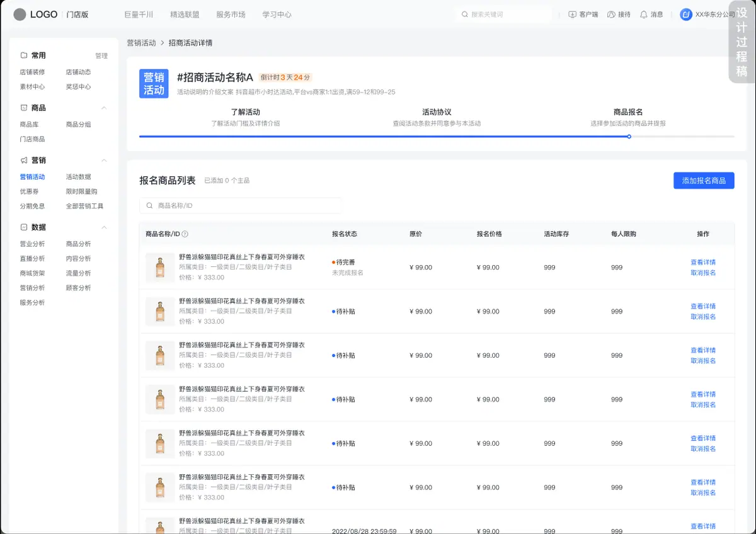This screenshot has height=534, width=756.
Task: Select the 了解活动 step
Action: click(x=246, y=112)
